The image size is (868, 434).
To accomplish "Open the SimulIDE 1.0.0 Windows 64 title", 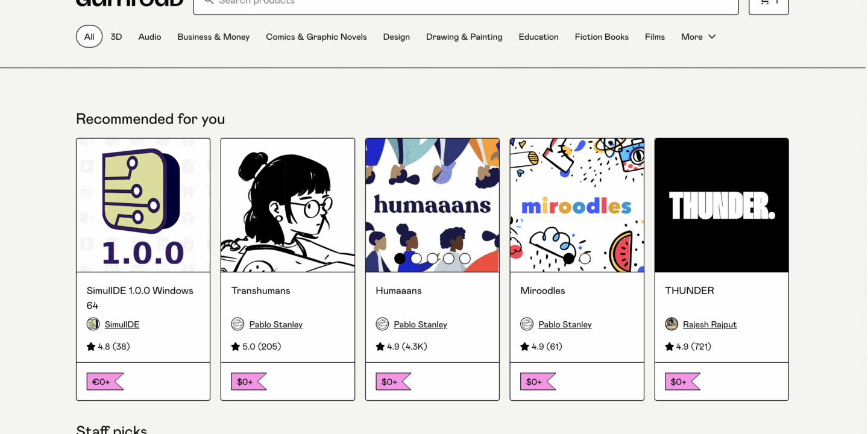I will pyautogui.click(x=140, y=298).
